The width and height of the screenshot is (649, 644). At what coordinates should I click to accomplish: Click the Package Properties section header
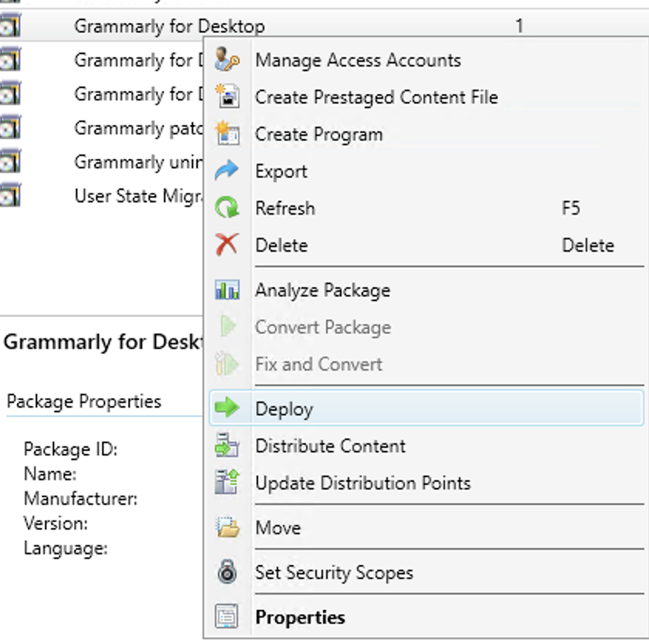83,402
